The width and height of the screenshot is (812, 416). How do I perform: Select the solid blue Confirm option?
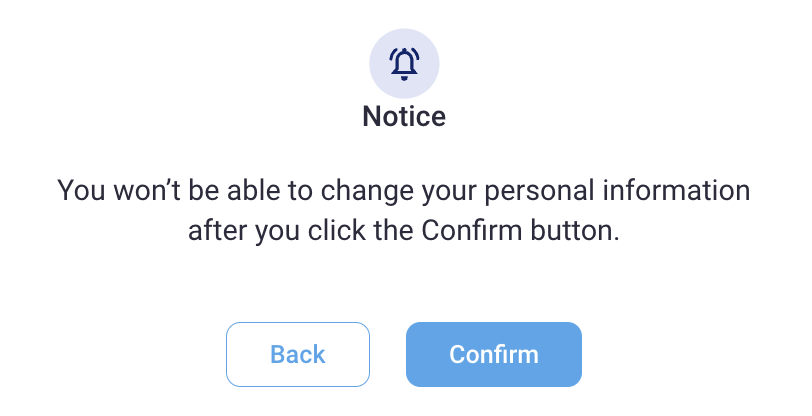(x=493, y=354)
